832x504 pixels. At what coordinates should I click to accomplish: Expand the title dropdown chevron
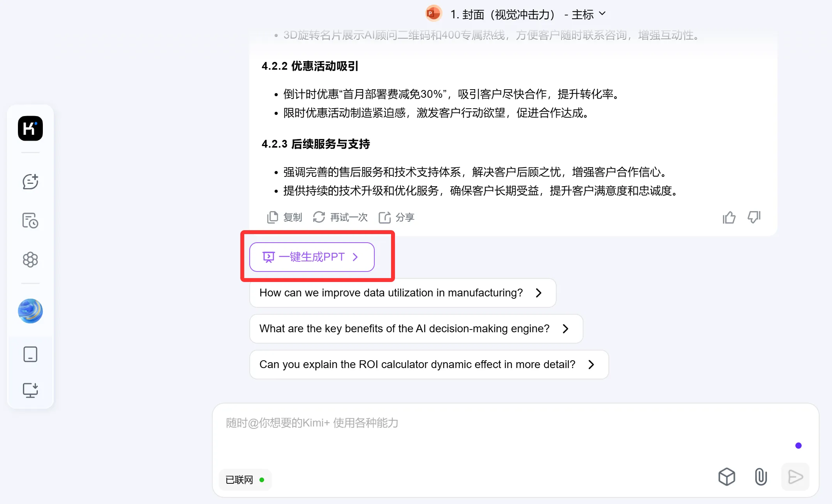point(602,14)
